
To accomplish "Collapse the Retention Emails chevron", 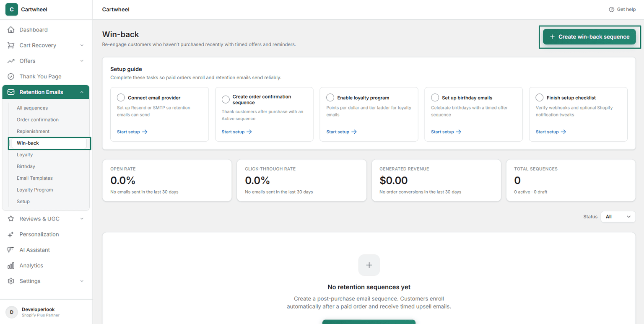I will click(82, 92).
